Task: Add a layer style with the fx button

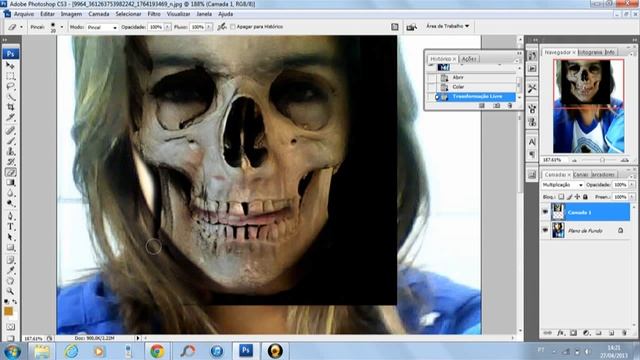Action: tap(561, 333)
